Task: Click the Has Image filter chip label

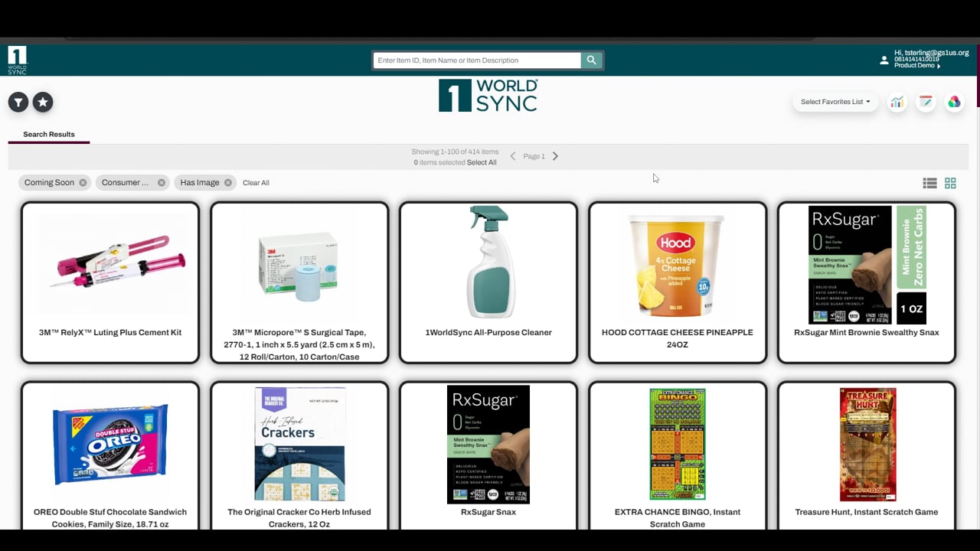Action: tap(200, 183)
